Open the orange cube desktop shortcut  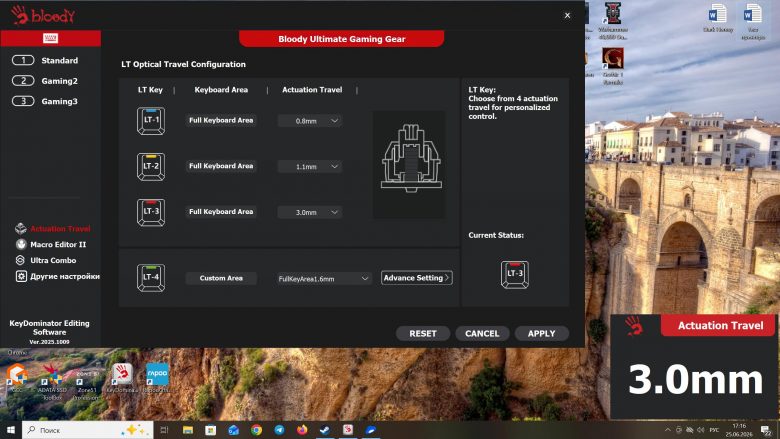(17, 378)
